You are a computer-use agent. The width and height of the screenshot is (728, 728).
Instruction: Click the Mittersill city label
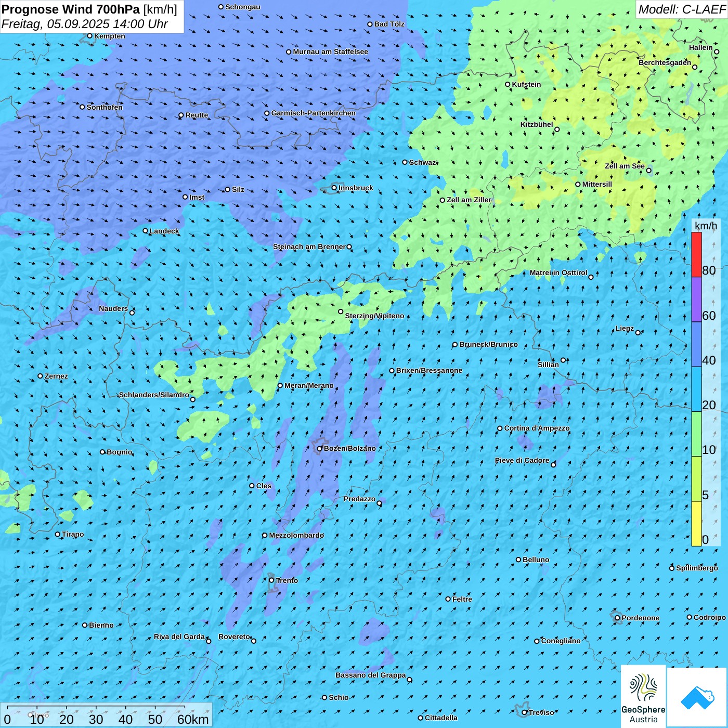[597, 184]
